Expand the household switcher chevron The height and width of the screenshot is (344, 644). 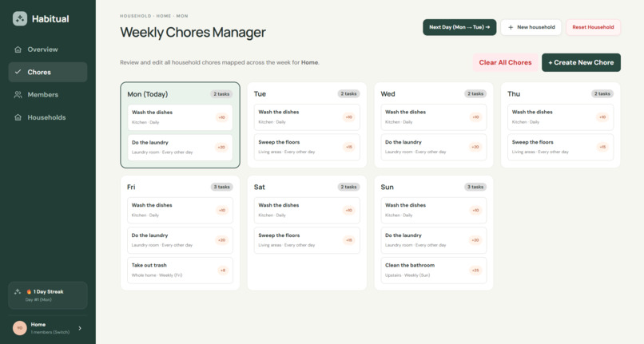[80, 328]
